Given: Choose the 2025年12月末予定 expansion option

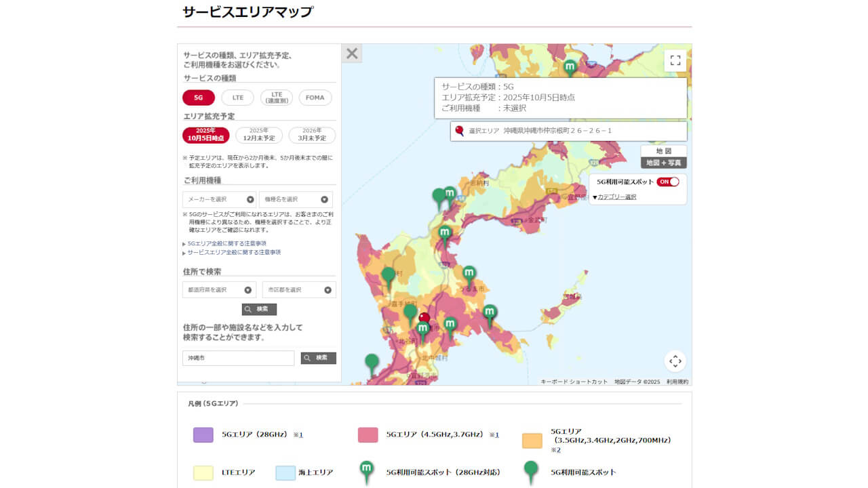Looking at the screenshot, I should point(259,135).
